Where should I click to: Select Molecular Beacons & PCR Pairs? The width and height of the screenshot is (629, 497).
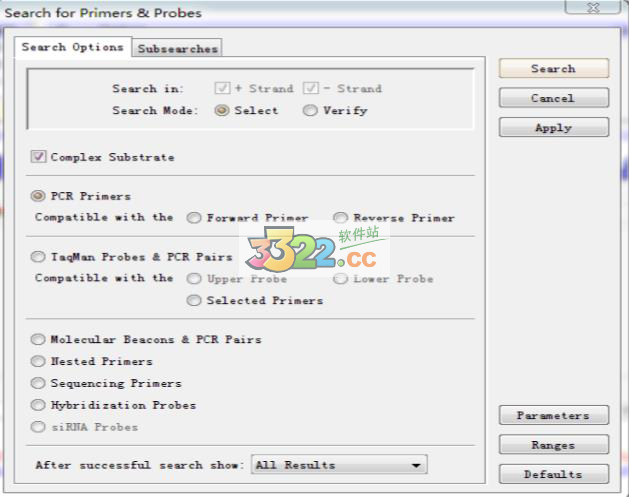point(38,339)
